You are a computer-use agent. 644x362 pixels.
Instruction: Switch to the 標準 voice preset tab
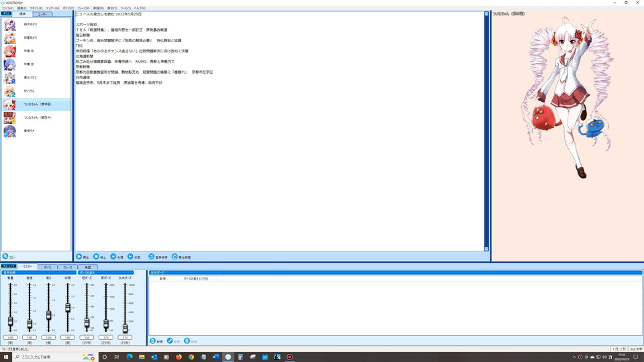coord(23,14)
